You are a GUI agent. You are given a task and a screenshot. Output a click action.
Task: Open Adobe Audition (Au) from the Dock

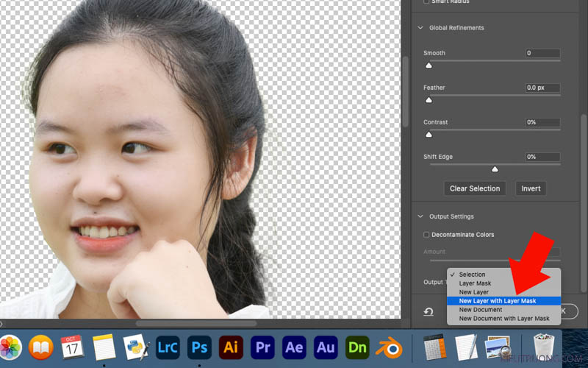click(326, 347)
